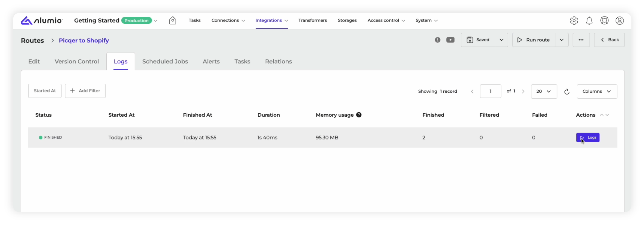
Task: Click the route info icon
Action: click(x=438, y=40)
